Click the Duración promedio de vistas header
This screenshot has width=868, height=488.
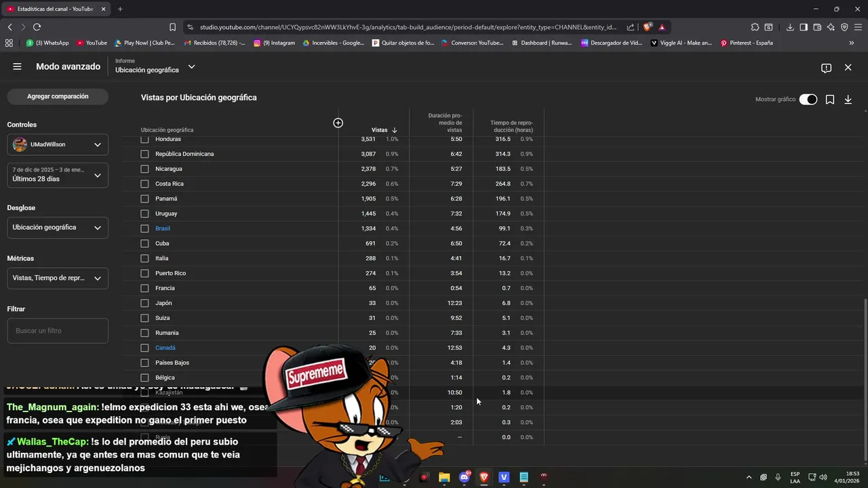[445, 123]
